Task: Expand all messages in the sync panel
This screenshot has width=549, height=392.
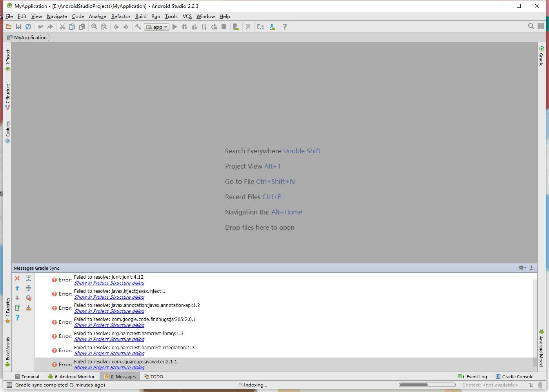Action: (x=28, y=278)
